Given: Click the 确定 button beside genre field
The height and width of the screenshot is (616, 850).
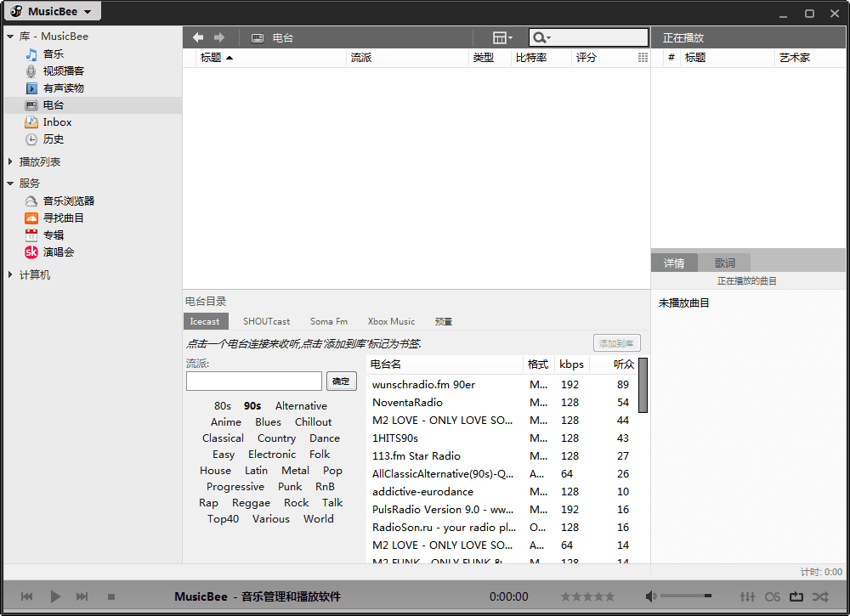Looking at the screenshot, I should (341, 381).
